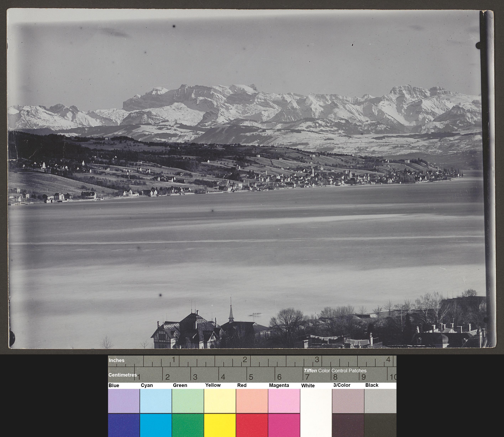Click the White color patch

click(x=316, y=413)
